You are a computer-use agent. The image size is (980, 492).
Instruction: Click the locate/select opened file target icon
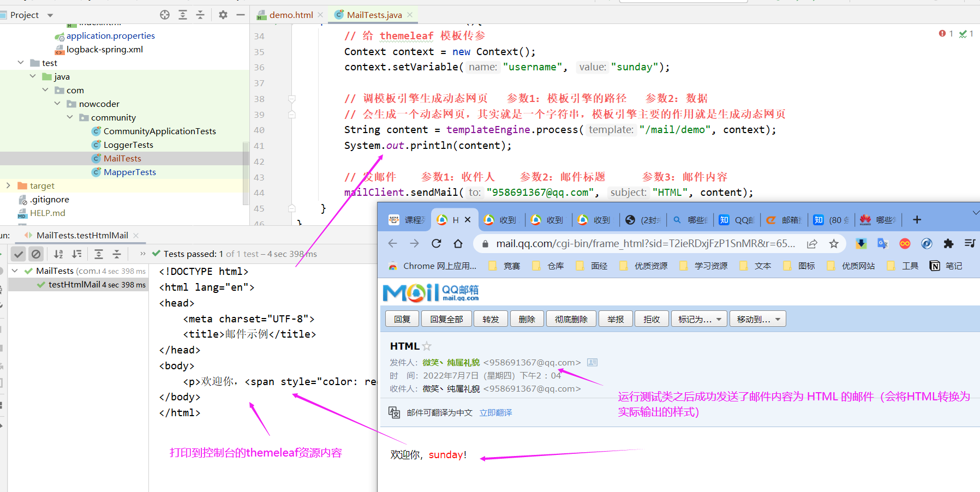click(x=165, y=15)
